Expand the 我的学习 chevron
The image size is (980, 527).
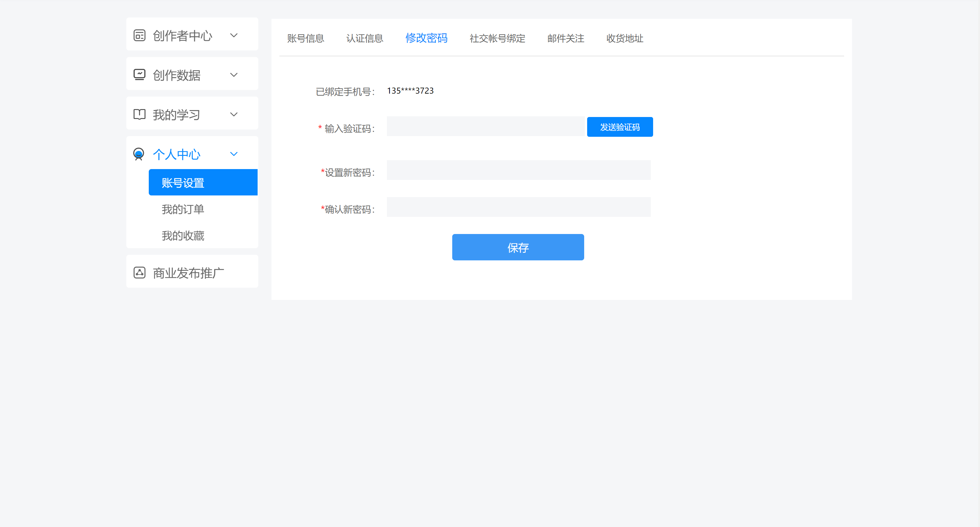(x=234, y=114)
